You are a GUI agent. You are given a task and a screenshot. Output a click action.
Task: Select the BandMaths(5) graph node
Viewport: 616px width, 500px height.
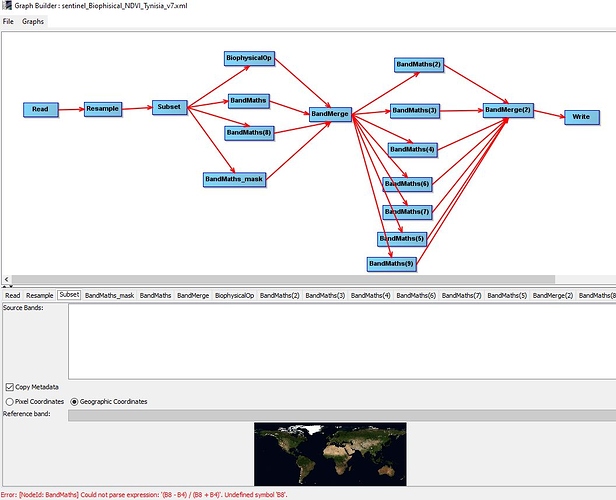pyautogui.click(x=402, y=239)
